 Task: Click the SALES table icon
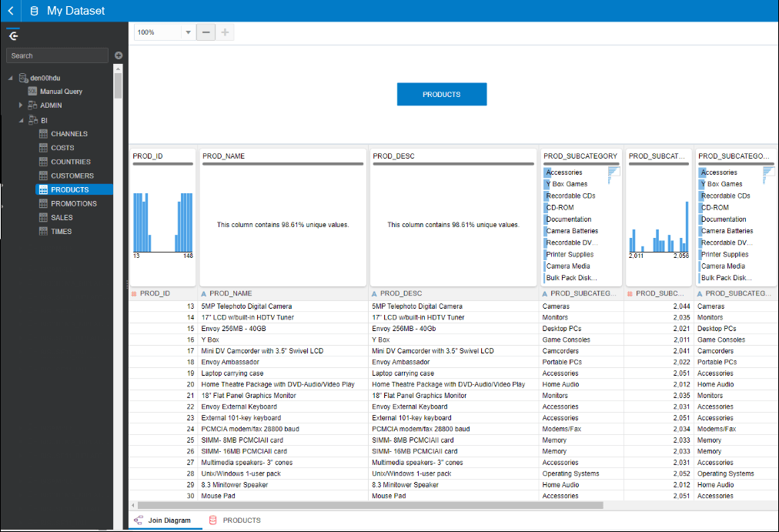coord(45,217)
